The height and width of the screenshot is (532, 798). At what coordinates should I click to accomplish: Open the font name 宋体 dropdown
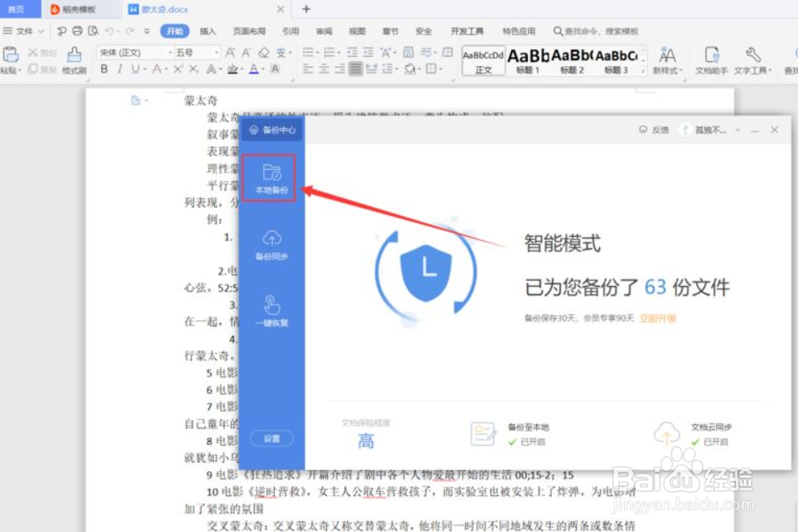coord(170,53)
